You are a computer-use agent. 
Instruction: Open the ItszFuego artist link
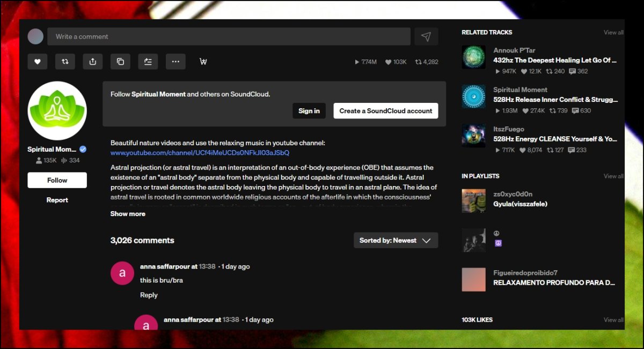click(509, 129)
